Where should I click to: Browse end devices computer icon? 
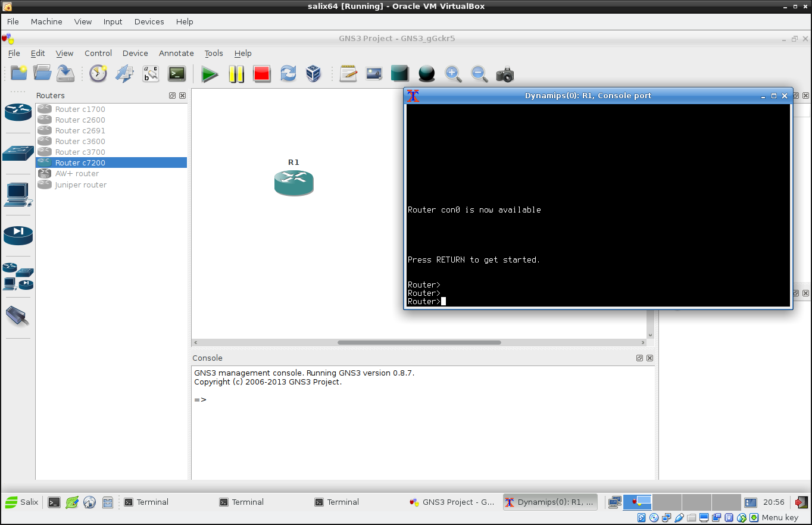(x=18, y=194)
